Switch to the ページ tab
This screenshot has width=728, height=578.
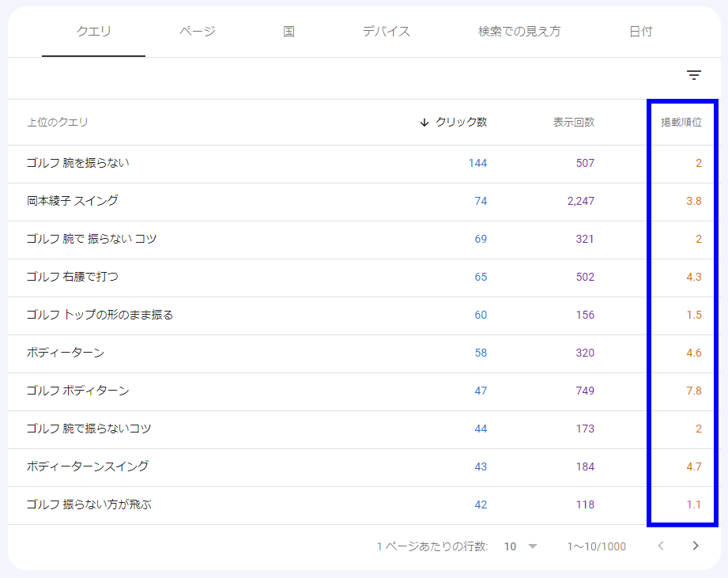point(198,32)
